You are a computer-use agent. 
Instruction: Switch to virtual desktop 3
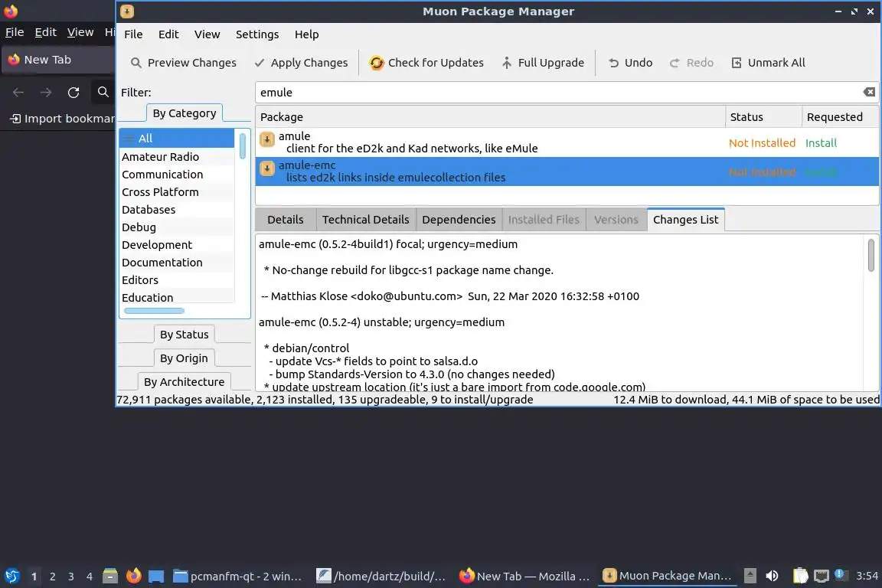[x=71, y=577]
